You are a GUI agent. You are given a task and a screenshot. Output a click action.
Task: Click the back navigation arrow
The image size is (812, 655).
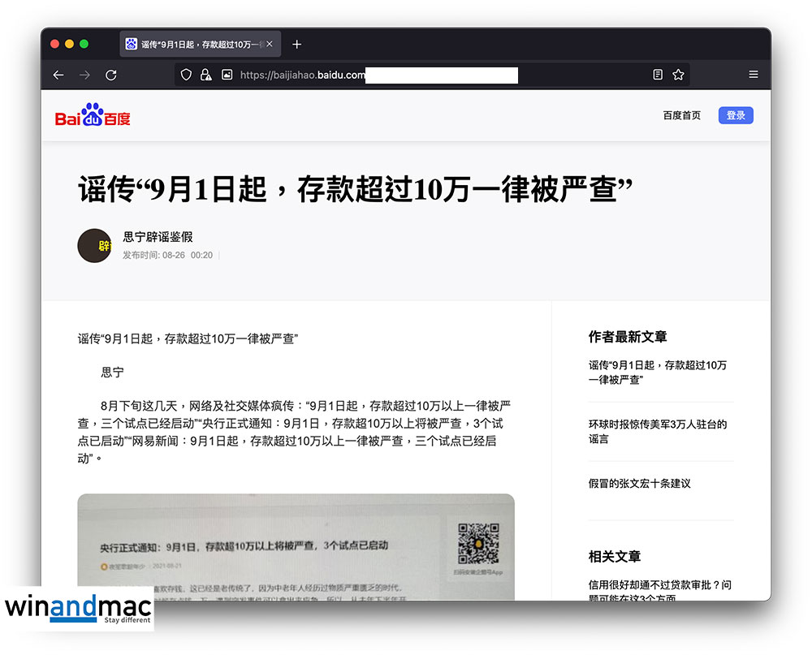click(58, 75)
